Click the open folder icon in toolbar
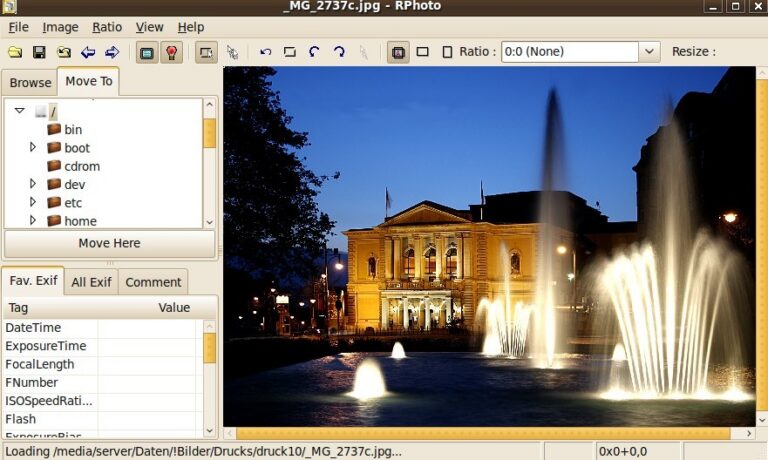Viewport: 768px width, 460px height. point(15,52)
